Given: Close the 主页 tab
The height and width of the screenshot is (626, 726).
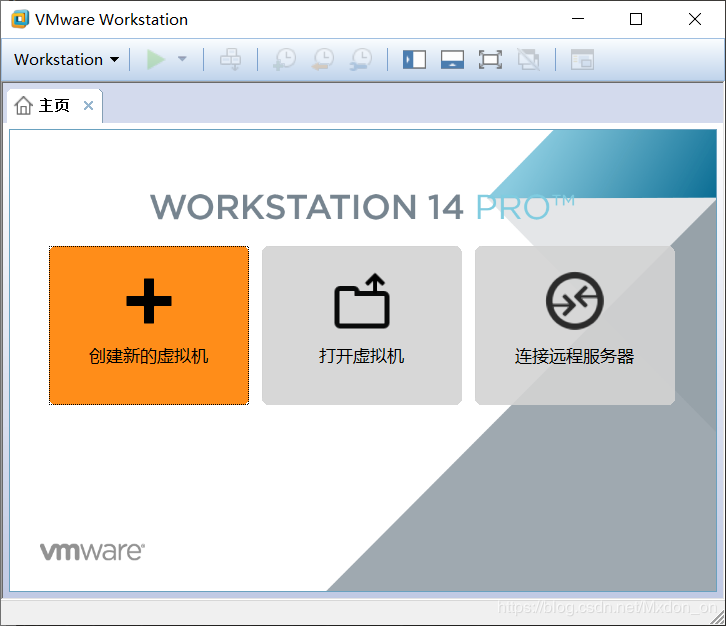Looking at the screenshot, I should (88, 106).
